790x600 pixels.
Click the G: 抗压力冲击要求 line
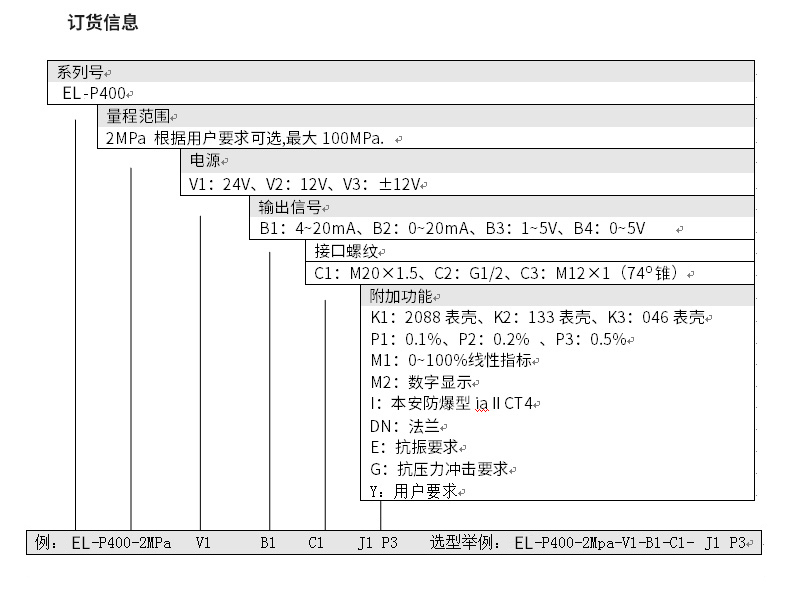coord(439,469)
